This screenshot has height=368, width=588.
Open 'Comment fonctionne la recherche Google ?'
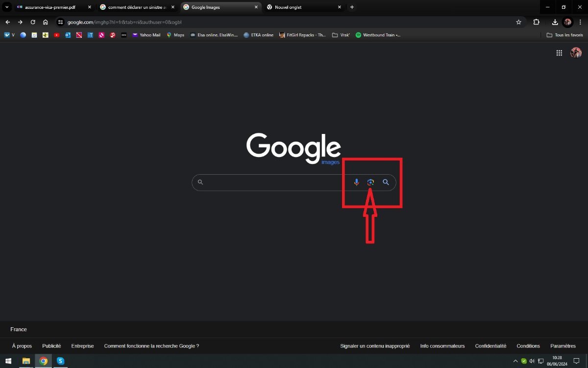[151, 346]
